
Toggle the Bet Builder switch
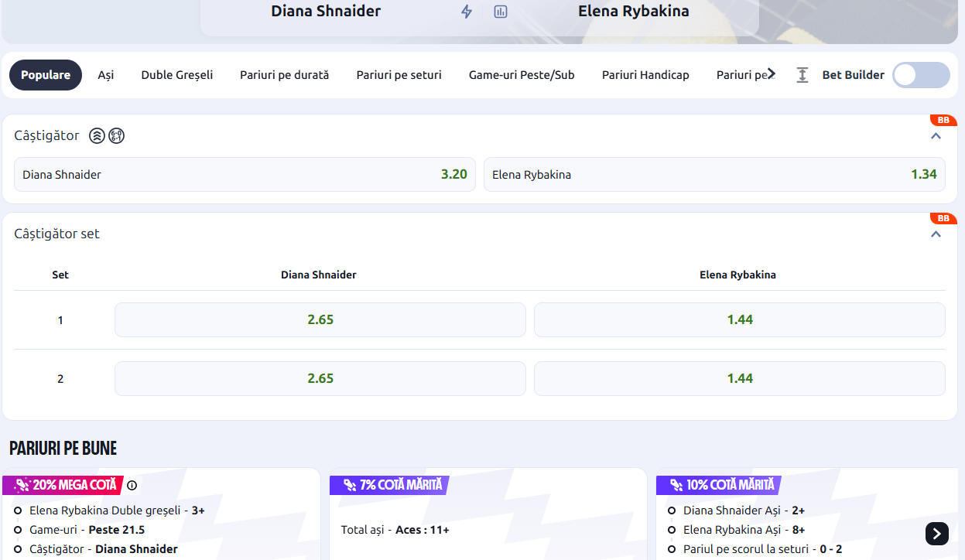pos(921,75)
